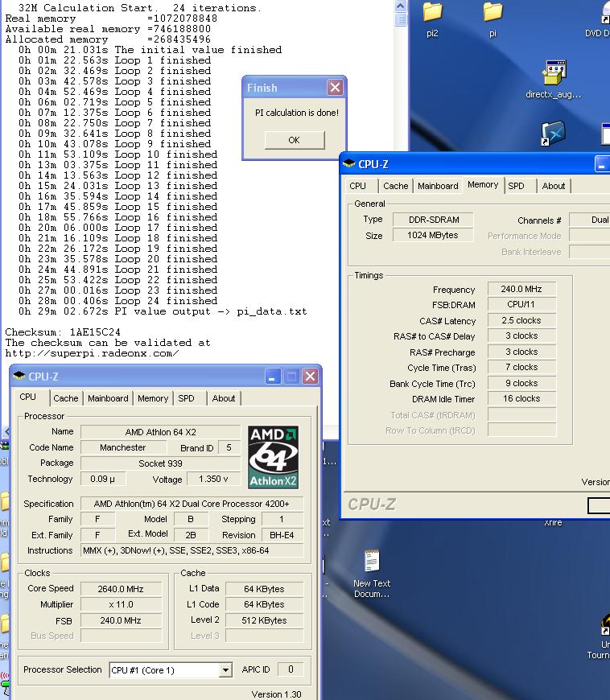Click 'Version 1.30' text in CPU-Z

coord(276,694)
